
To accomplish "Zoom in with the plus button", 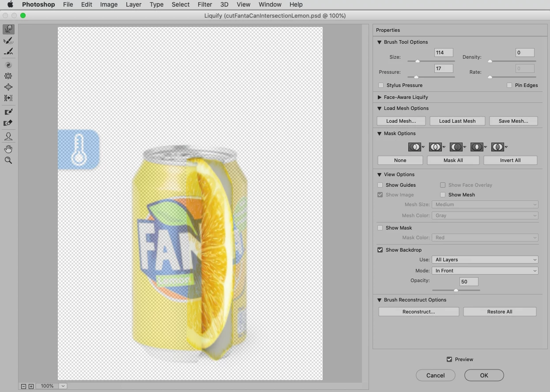I will pos(31,386).
